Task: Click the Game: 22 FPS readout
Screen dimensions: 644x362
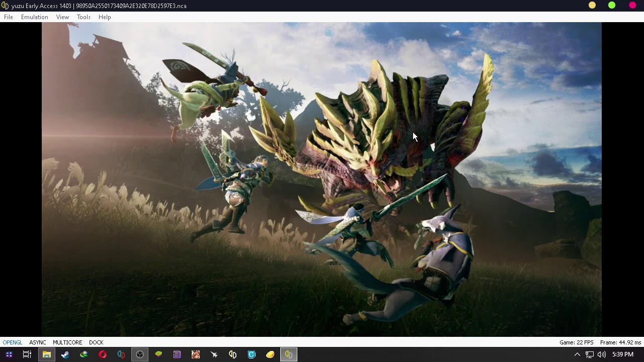Action: click(x=577, y=342)
